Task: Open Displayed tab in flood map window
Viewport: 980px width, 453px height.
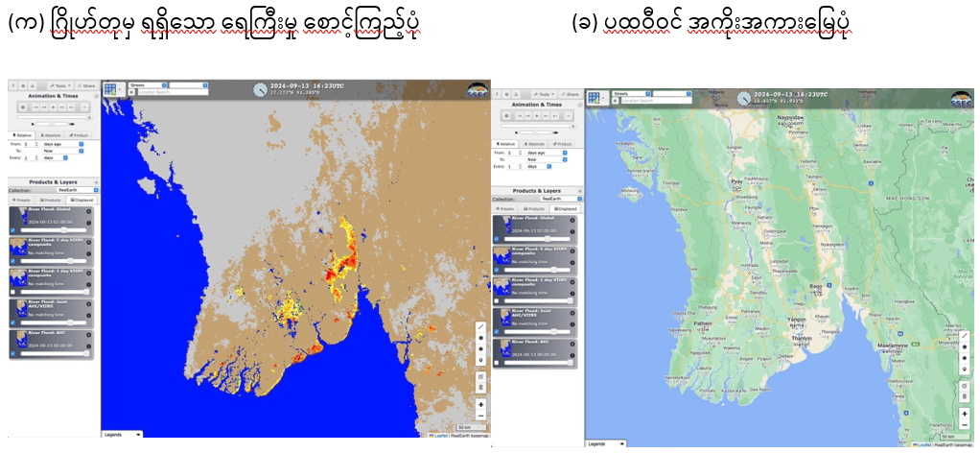Action: click(x=83, y=201)
